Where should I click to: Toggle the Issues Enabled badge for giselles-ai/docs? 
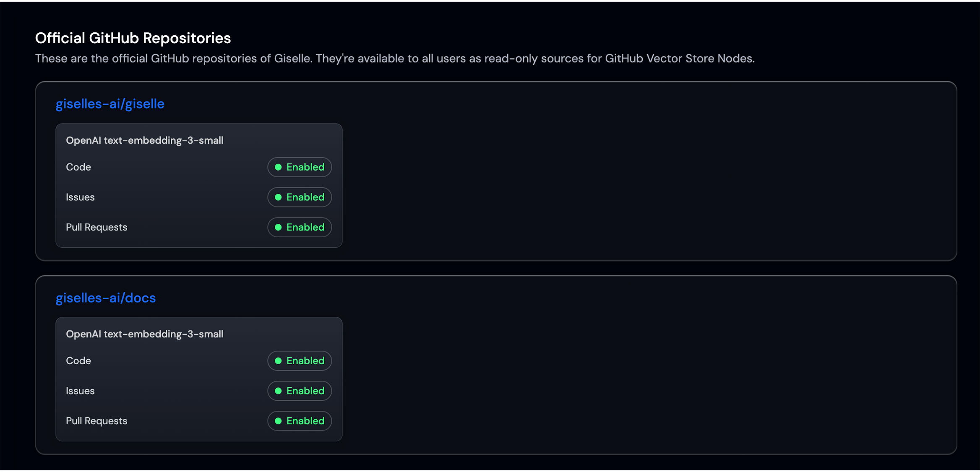[x=299, y=391]
